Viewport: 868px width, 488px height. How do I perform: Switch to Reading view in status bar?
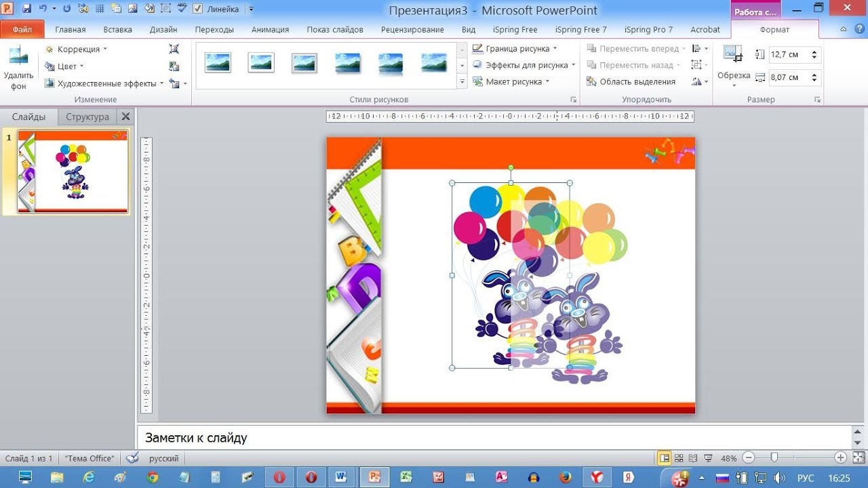693,458
